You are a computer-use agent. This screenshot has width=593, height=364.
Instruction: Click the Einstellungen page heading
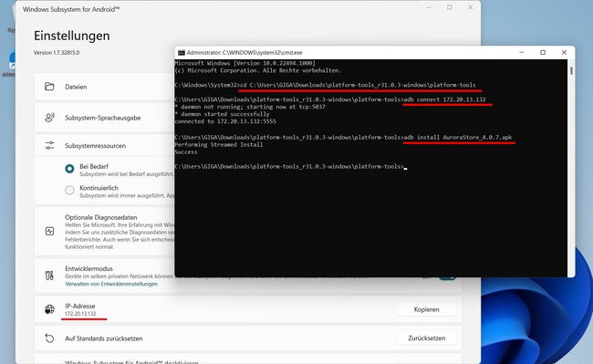click(72, 36)
